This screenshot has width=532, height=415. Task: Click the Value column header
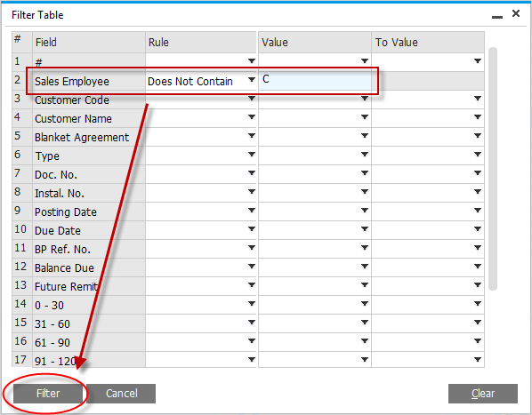[315, 43]
